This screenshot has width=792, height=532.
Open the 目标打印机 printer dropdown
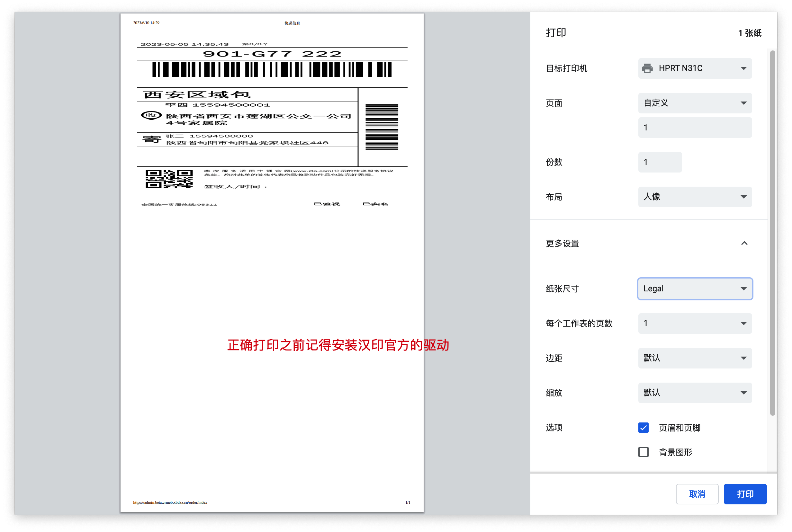click(x=695, y=68)
